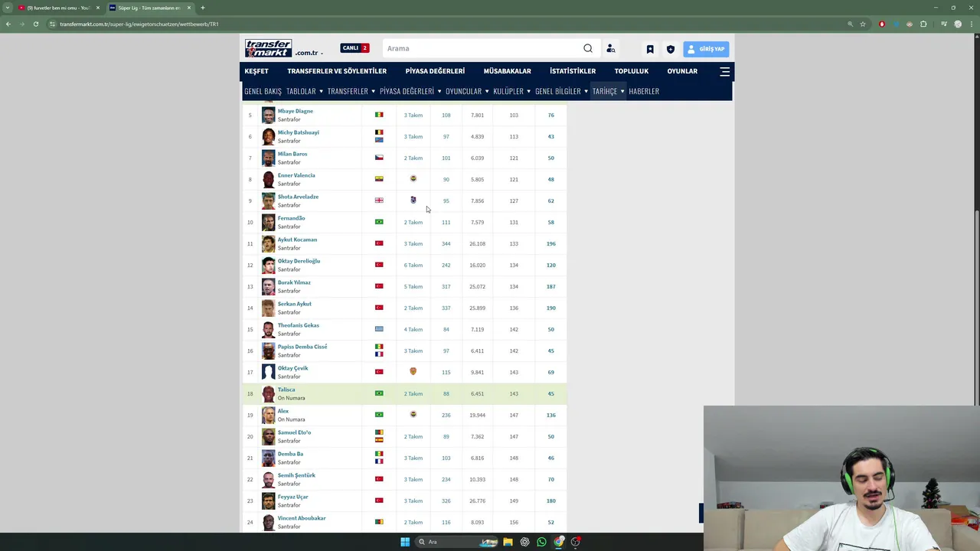Click the shield icon in the header
Viewport: 980px width, 551px height.
671,49
